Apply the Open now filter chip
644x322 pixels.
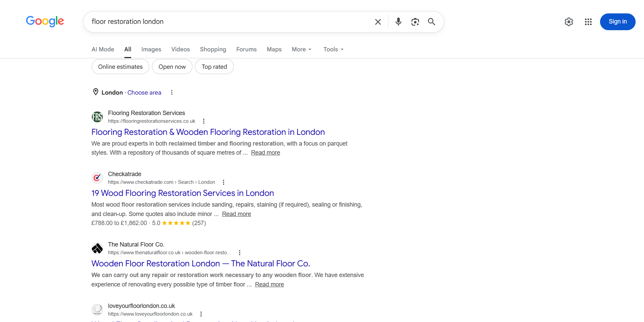click(172, 67)
